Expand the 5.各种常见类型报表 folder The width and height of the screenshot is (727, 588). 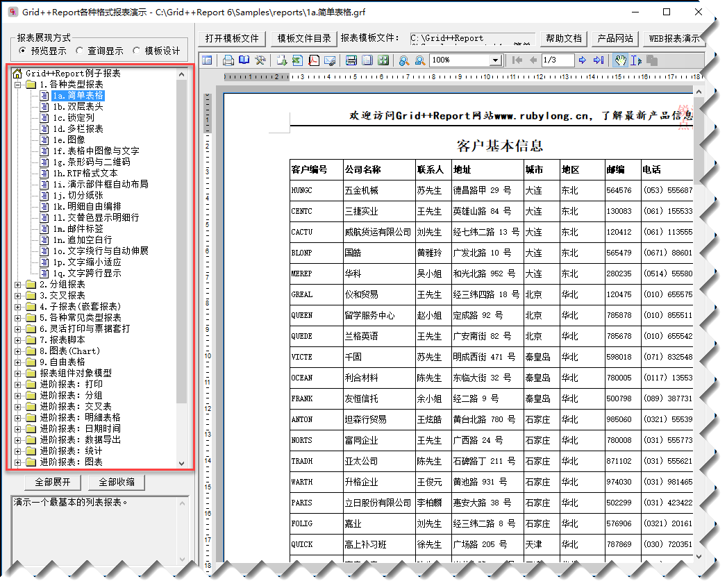coord(17,318)
